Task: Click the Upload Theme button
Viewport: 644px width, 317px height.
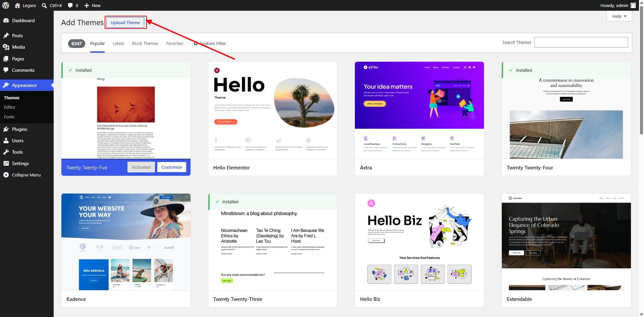Action: (x=125, y=22)
